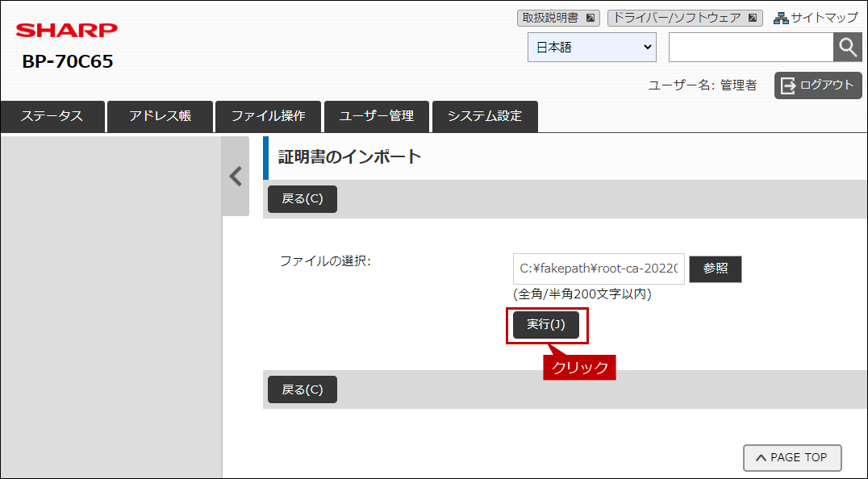Click into the search text field
Screen dimensions: 868x479
click(x=751, y=47)
